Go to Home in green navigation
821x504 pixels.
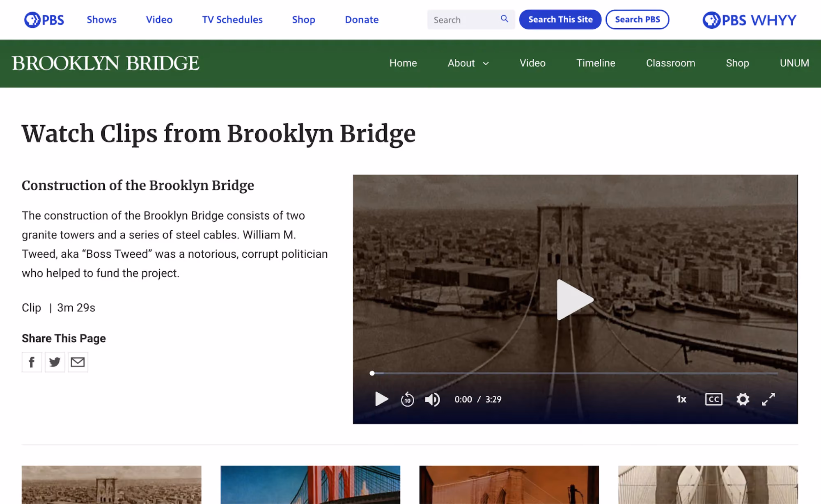[403, 63]
